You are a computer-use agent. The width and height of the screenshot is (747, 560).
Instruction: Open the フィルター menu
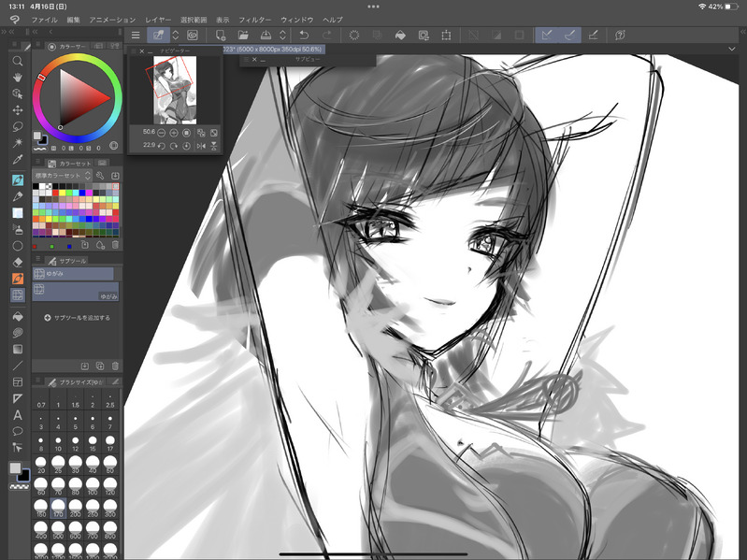click(255, 20)
